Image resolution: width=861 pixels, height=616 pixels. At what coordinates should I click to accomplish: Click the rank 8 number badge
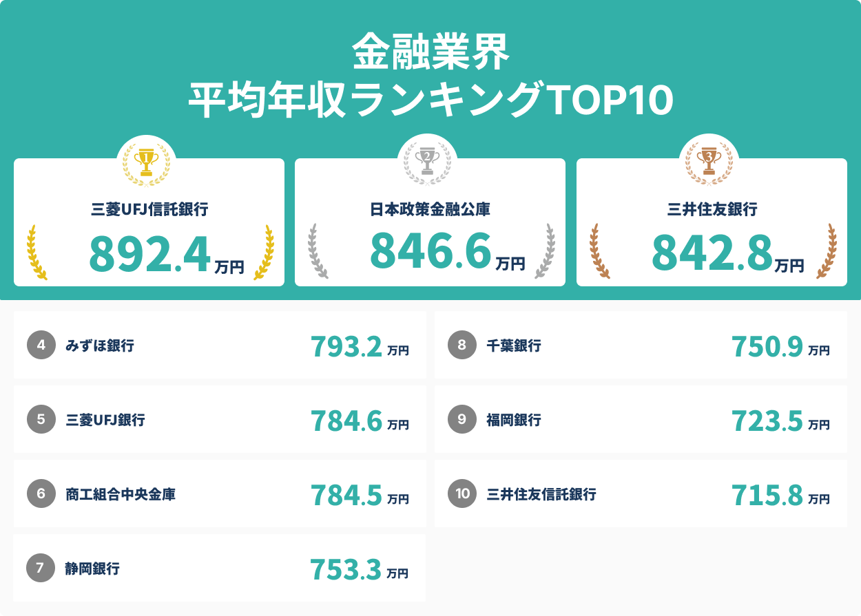coord(461,345)
